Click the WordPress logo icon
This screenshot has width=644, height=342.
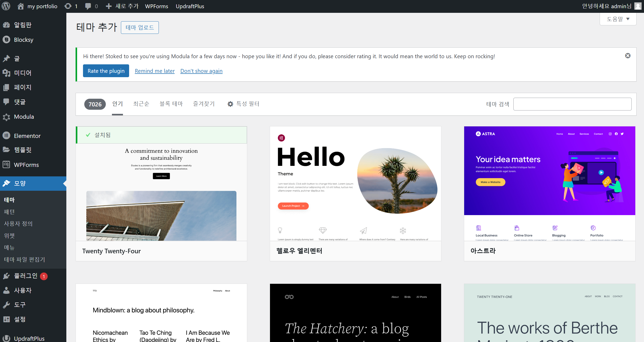pyautogui.click(x=6, y=6)
